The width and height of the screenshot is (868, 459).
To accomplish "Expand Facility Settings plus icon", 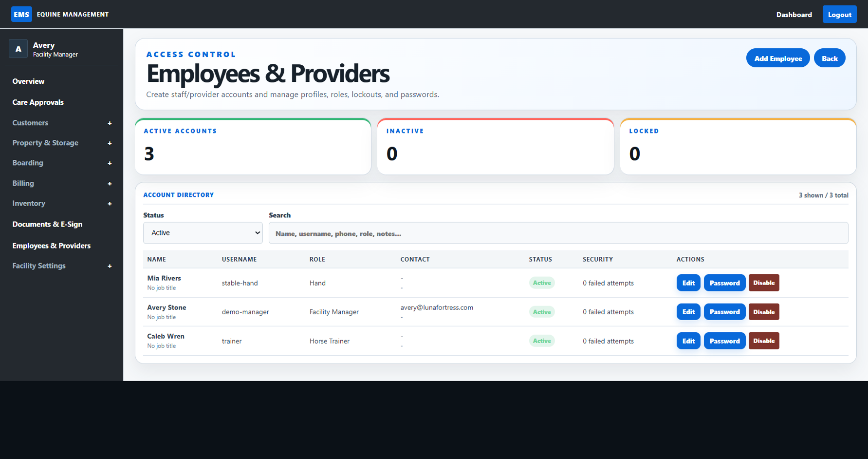I will (110, 266).
